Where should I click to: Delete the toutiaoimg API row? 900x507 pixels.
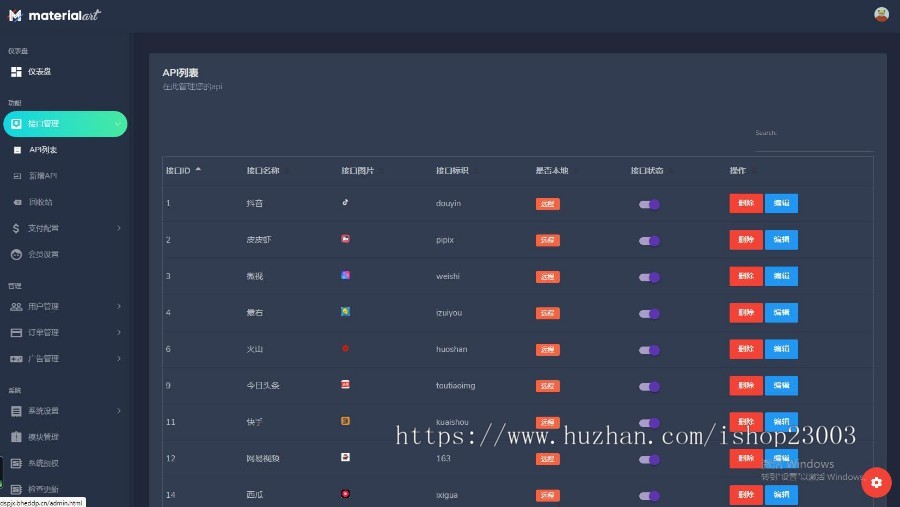coord(746,385)
